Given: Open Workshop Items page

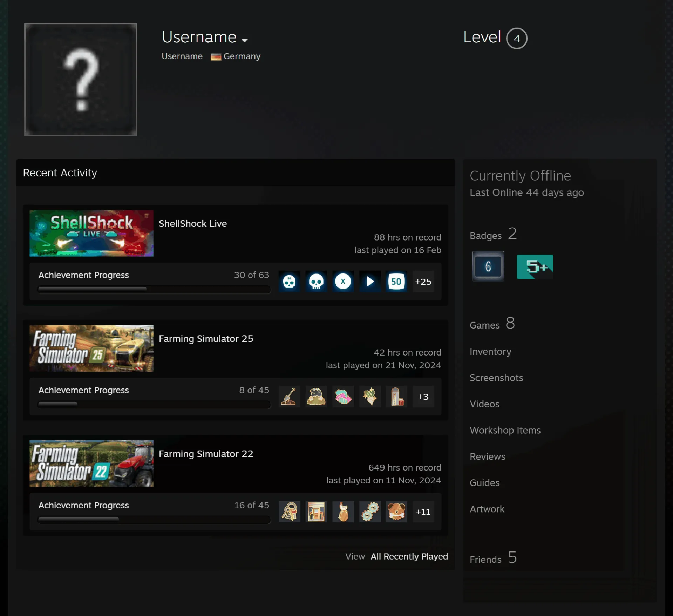Looking at the screenshot, I should [x=505, y=430].
